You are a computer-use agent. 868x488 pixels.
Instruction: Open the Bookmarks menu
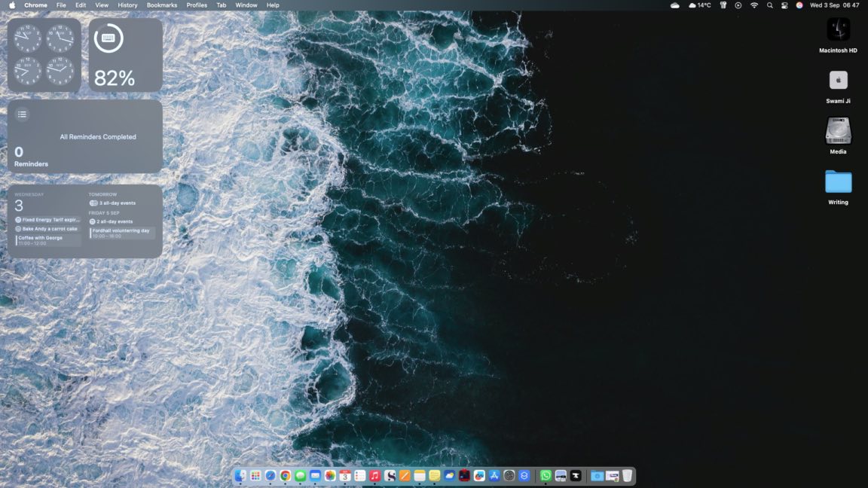162,5
